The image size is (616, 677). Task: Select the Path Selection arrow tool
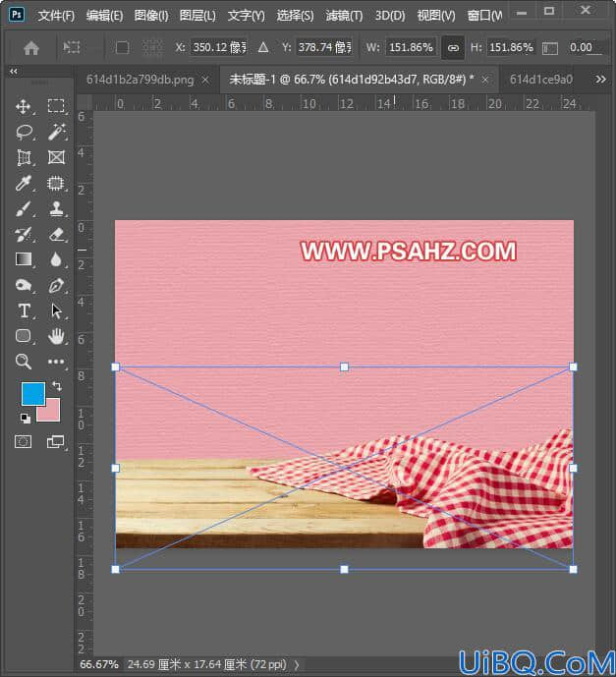click(56, 310)
